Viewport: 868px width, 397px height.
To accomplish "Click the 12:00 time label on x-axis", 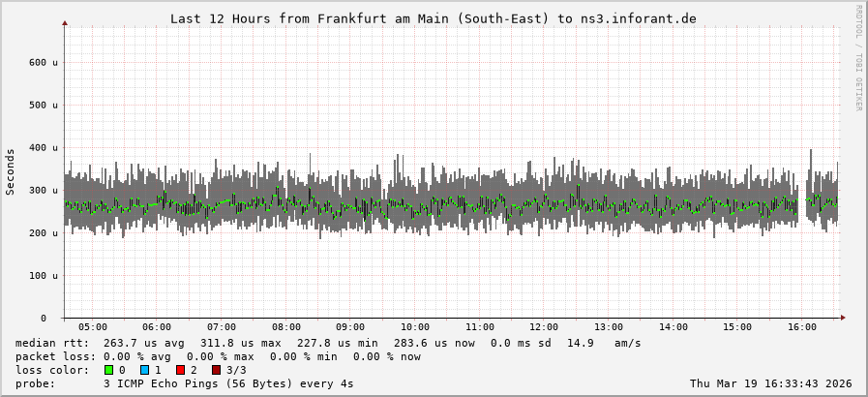I will pos(544,327).
